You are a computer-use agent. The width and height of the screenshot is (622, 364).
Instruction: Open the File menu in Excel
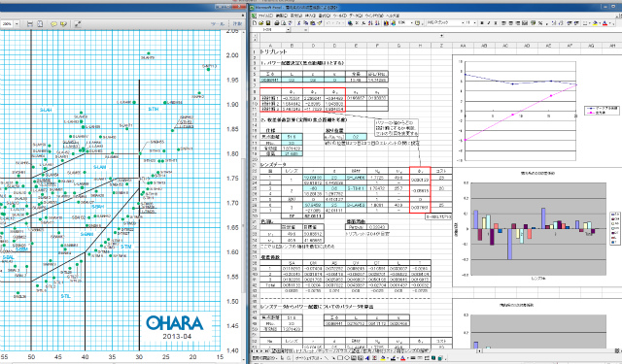[x=265, y=16]
